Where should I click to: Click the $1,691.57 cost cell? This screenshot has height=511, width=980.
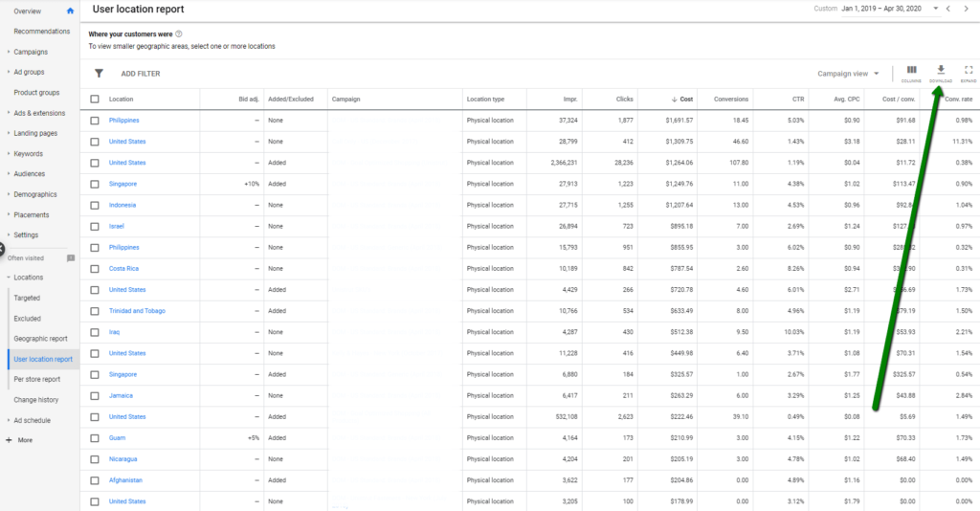tap(679, 121)
